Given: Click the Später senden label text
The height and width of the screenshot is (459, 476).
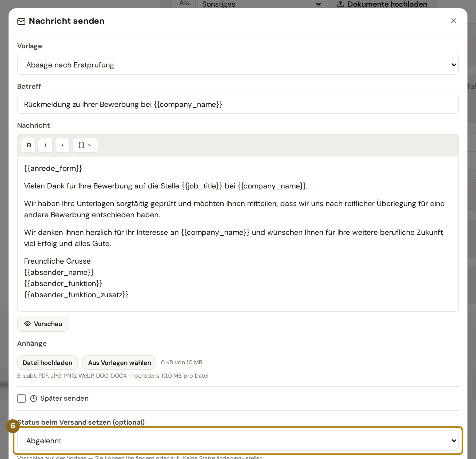Looking at the screenshot, I should (x=64, y=398).
